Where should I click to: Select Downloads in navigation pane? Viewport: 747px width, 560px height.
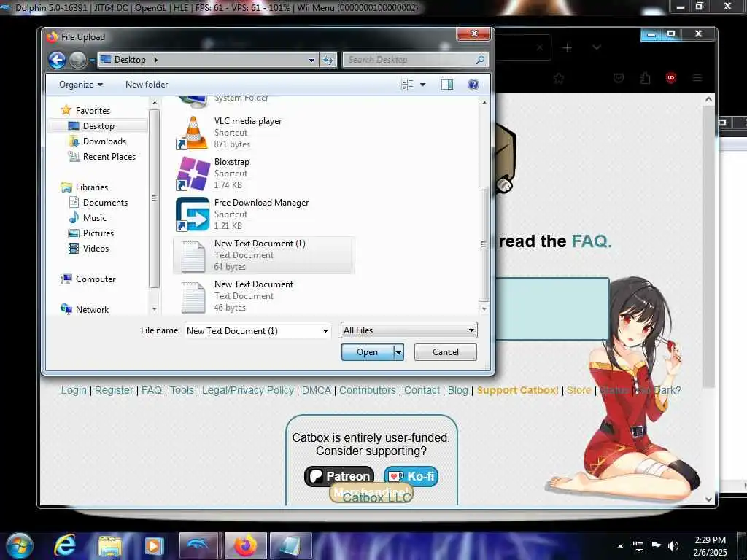[x=104, y=141]
